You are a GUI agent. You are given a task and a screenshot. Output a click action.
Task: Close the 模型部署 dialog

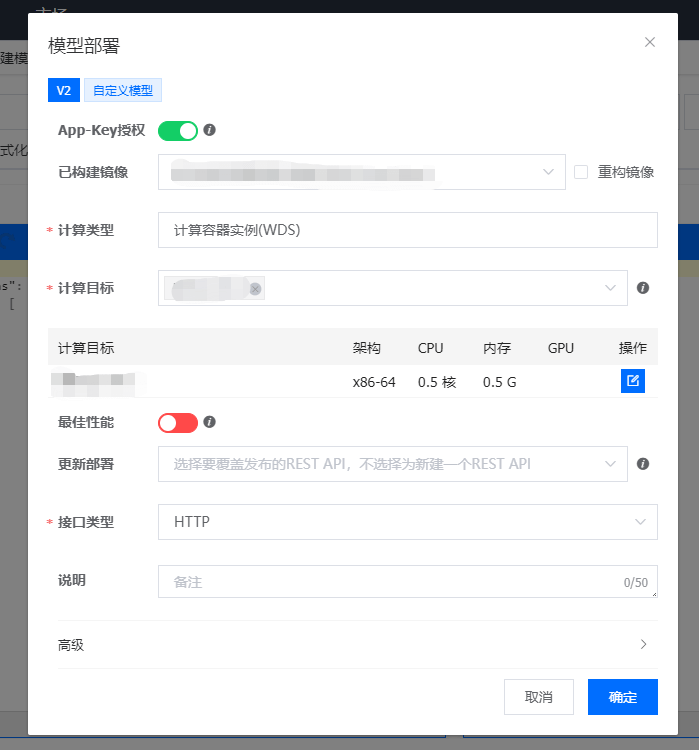650,42
